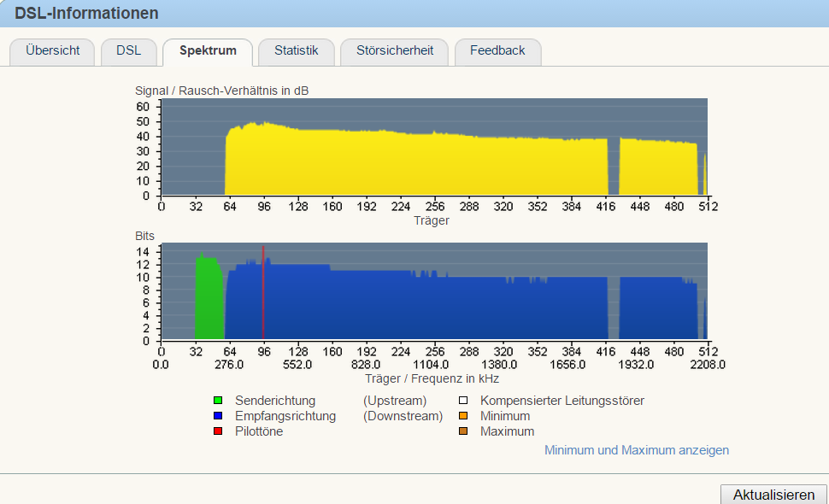Click the 1104.0 frequency axis value
Viewport: 829px width, 504px height.
(x=431, y=365)
